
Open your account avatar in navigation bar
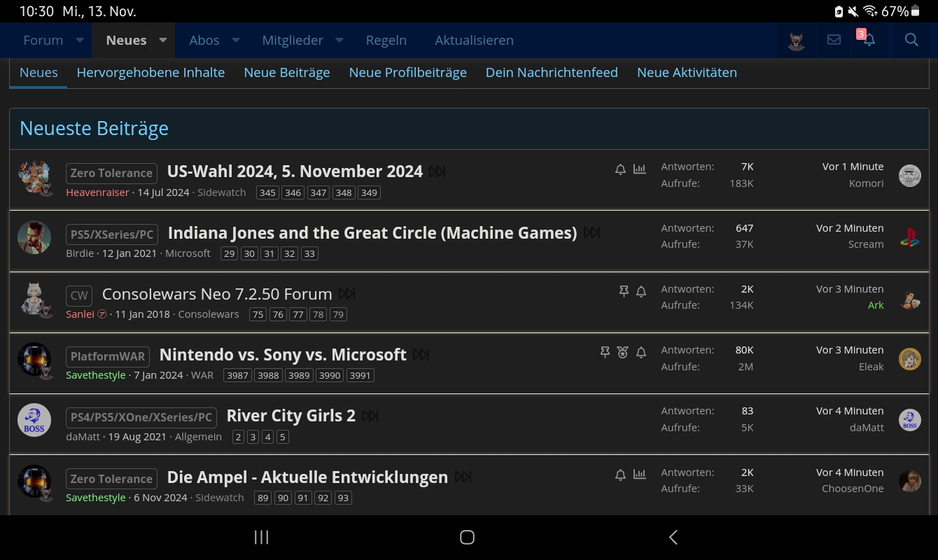click(x=796, y=41)
